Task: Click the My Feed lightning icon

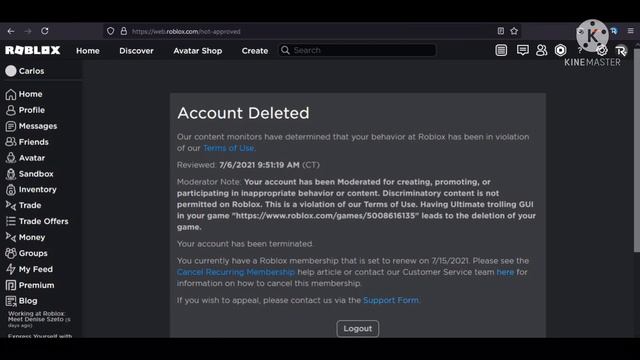Action: (11, 269)
